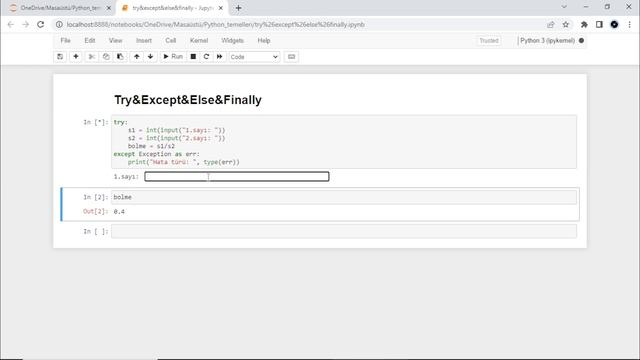Open the browser profile avatar

614,24
